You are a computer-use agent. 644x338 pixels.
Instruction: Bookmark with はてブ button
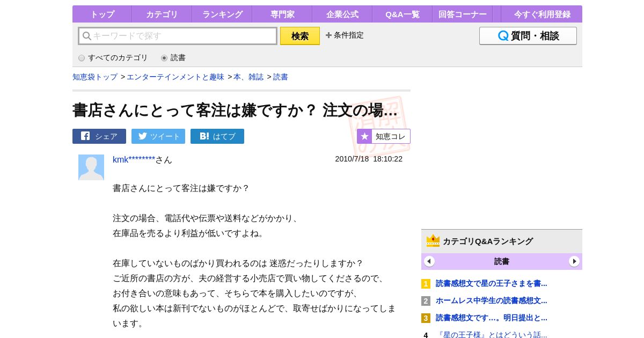[217, 136]
